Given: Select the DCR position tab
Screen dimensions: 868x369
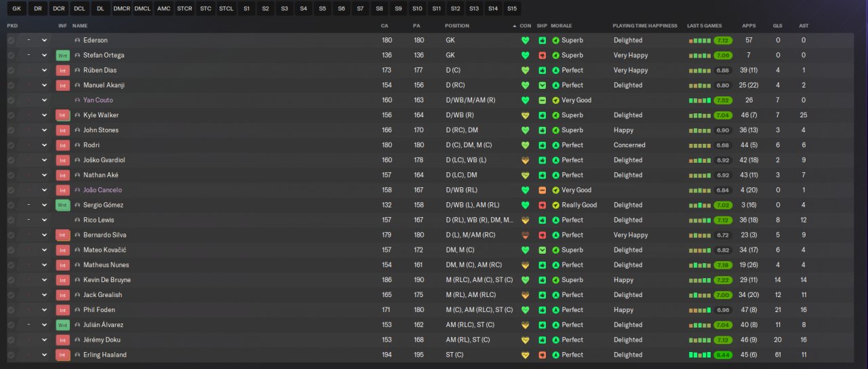Looking at the screenshot, I should pyautogui.click(x=59, y=8).
